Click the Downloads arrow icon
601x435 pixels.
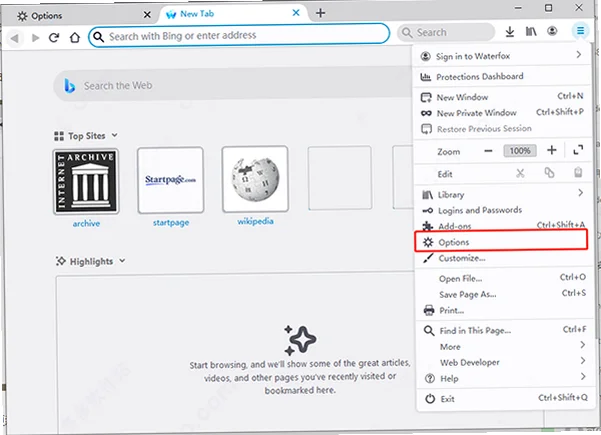(509, 31)
